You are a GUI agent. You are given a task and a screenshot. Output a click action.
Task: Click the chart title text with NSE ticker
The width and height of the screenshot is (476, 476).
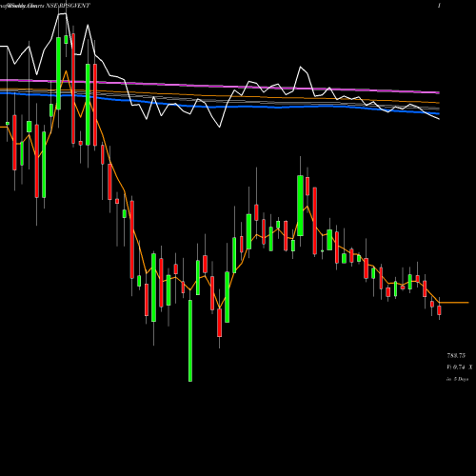point(45,6)
